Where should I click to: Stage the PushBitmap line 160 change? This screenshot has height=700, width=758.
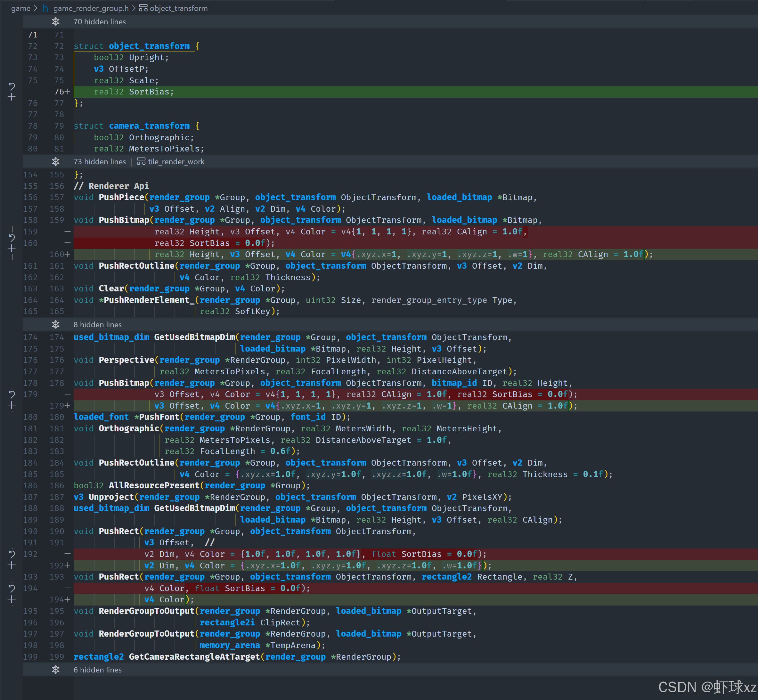tap(12, 248)
